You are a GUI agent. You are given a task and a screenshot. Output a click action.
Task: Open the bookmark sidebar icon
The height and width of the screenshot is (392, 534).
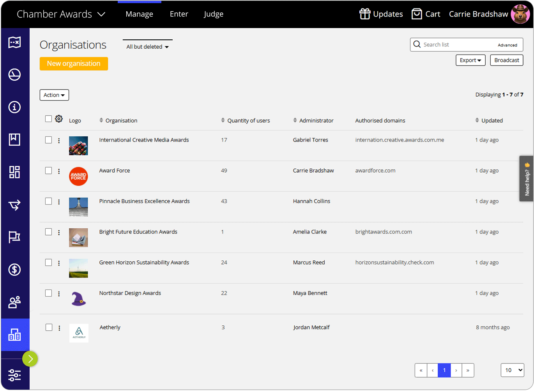click(x=15, y=139)
